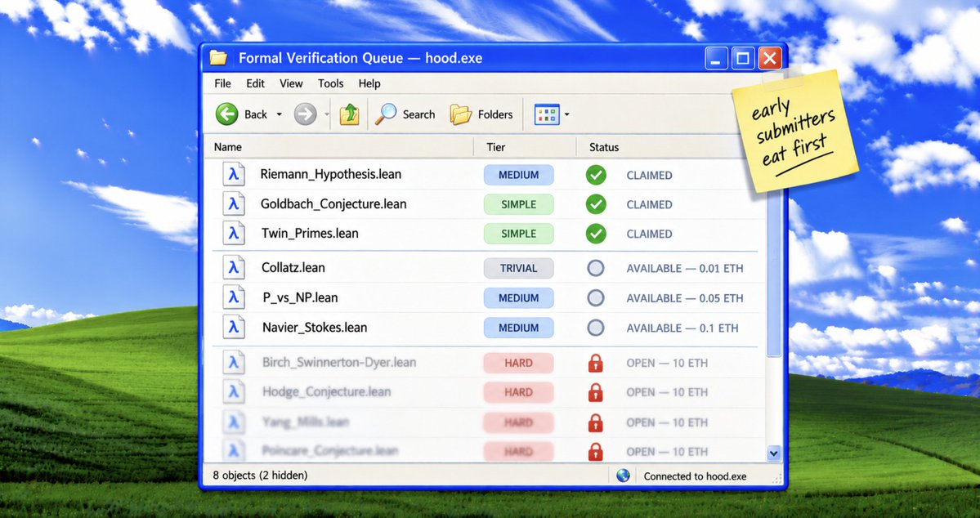Viewport: 980px width, 518px height.
Task: Click the gray Forward arrow button
Action: pos(305,114)
